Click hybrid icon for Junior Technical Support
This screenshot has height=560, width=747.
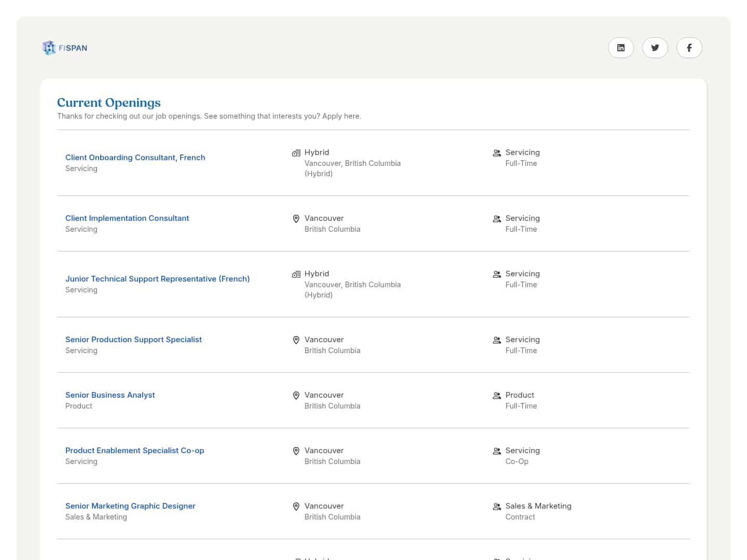click(x=296, y=274)
